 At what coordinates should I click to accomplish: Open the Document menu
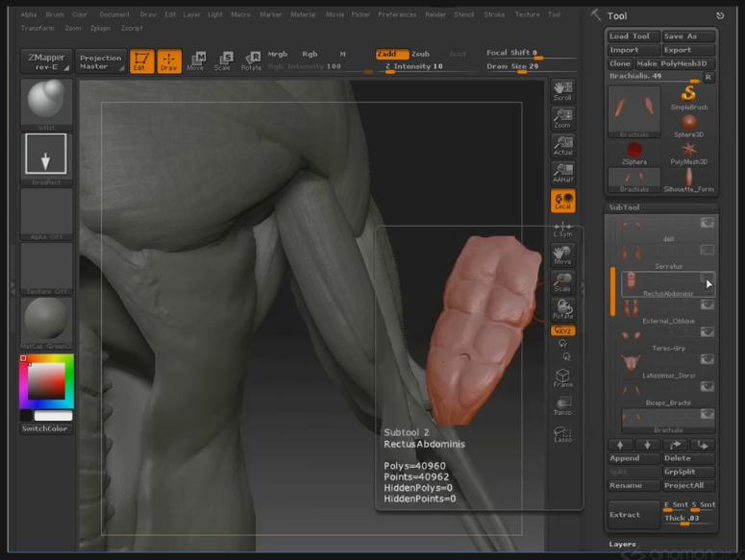click(114, 14)
